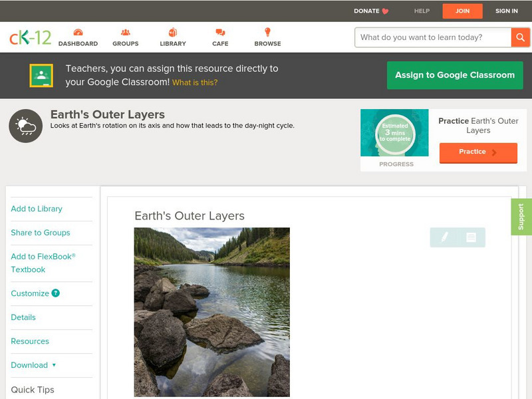Click the Customize sidebar link
The height and width of the screenshot is (399, 532).
click(30, 293)
